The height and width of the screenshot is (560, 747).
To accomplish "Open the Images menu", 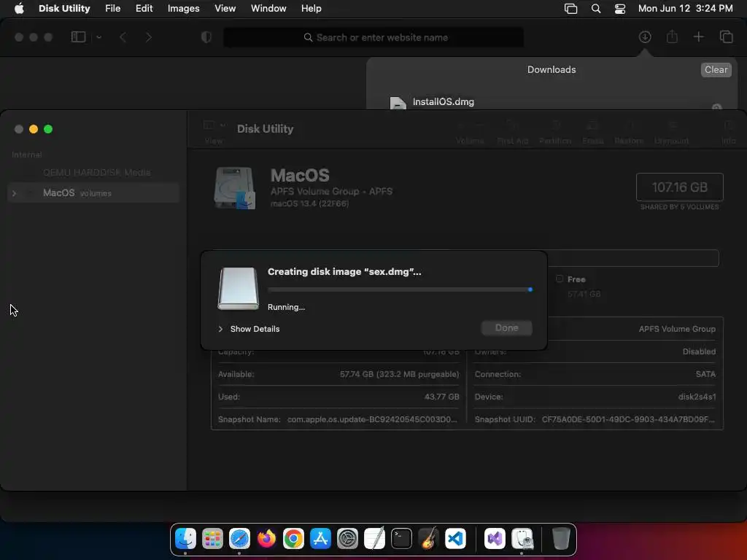I will (183, 9).
